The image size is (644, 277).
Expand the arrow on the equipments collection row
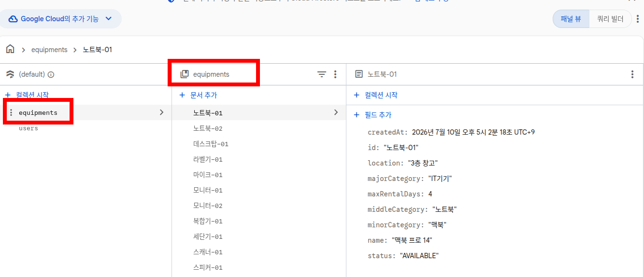(161, 112)
